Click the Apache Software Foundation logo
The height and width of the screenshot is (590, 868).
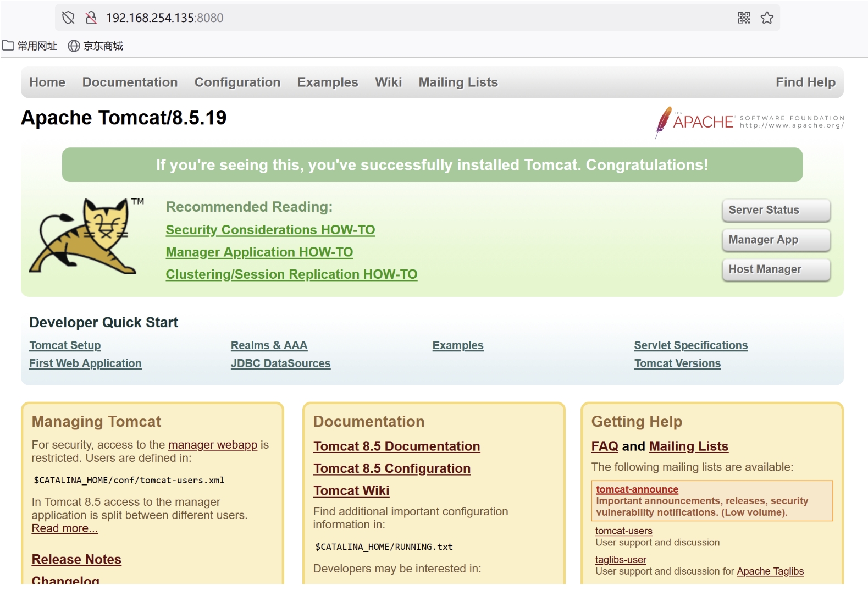coord(749,122)
